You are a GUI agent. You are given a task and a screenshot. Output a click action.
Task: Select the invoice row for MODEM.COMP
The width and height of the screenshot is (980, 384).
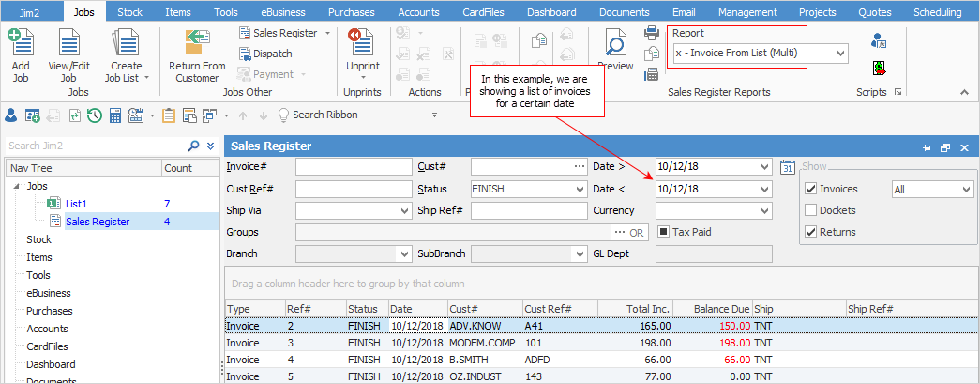(602, 343)
